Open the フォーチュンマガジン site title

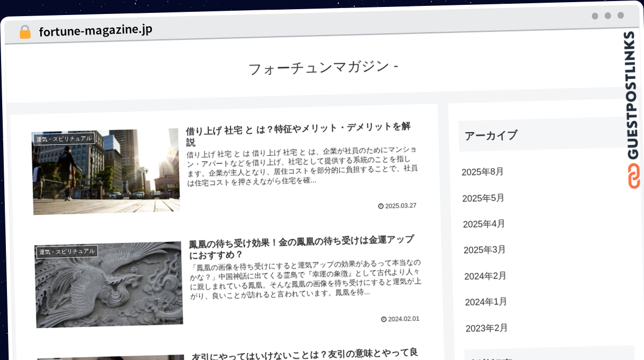tap(323, 68)
